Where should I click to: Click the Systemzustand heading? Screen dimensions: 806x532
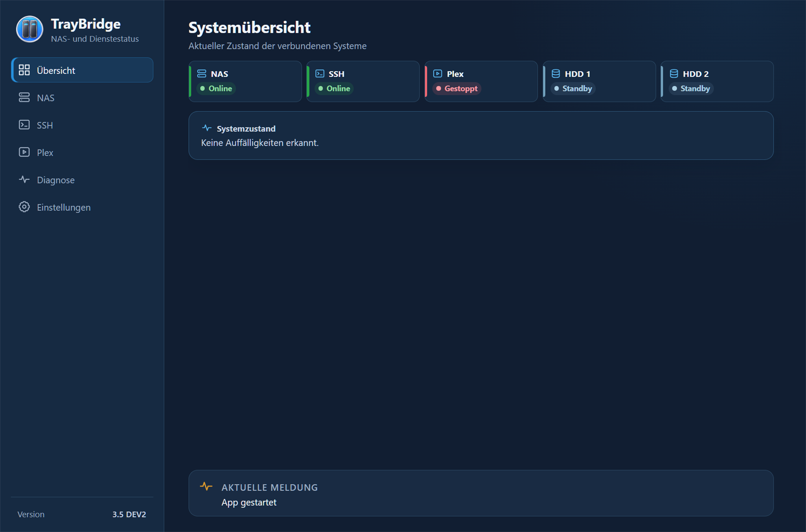click(246, 129)
